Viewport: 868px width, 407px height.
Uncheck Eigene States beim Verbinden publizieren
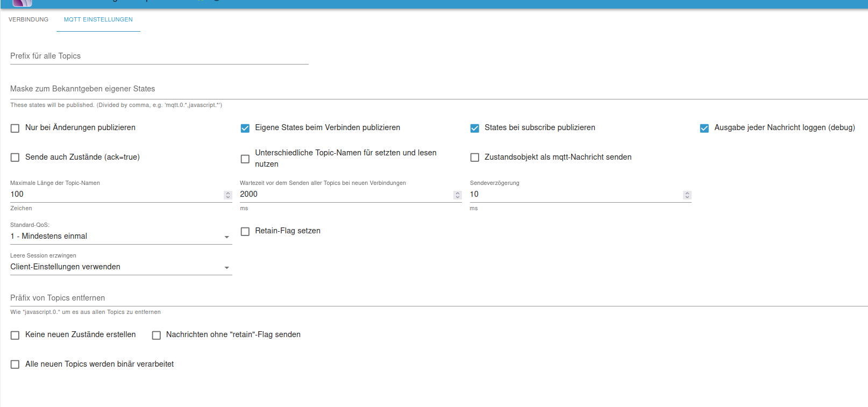click(245, 128)
